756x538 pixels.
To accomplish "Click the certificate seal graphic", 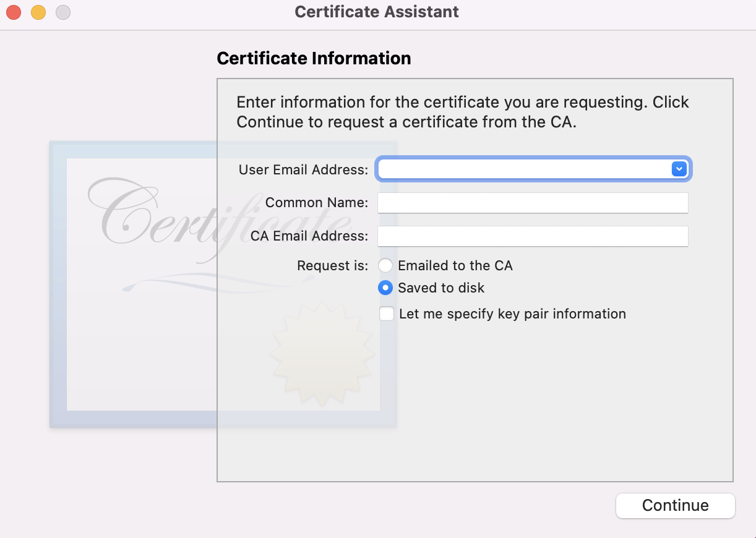I will (x=322, y=352).
